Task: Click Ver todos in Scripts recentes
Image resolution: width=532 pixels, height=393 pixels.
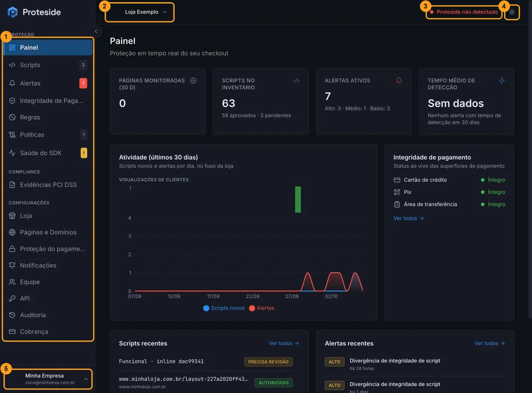Action: [x=284, y=343]
